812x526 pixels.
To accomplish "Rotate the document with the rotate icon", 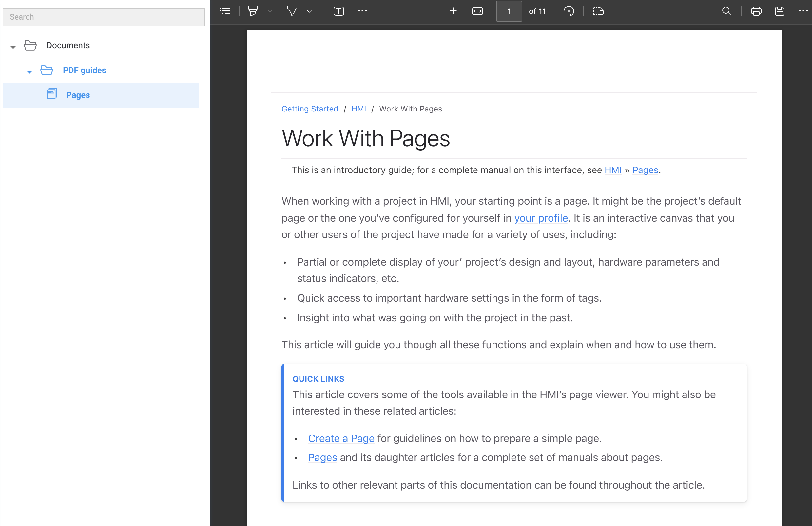I will (x=569, y=11).
